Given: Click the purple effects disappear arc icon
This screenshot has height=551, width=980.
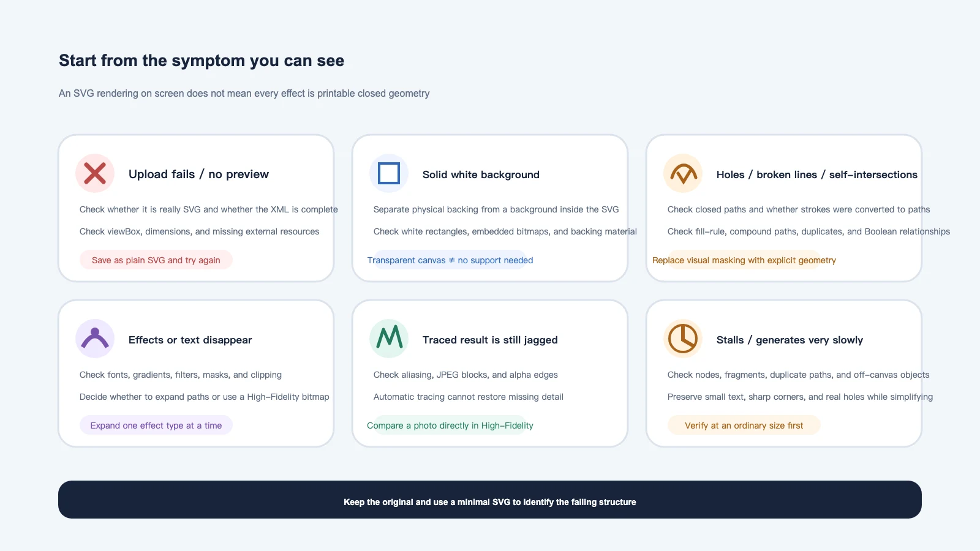Looking at the screenshot, I should pos(95,339).
